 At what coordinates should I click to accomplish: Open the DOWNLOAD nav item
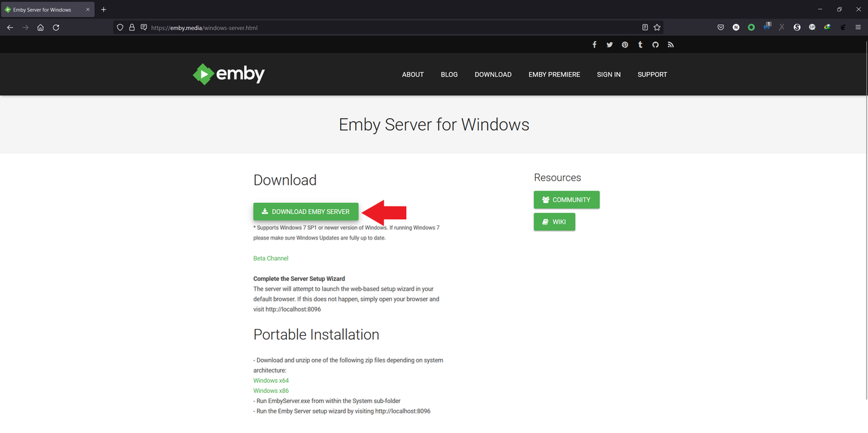pos(493,75)
